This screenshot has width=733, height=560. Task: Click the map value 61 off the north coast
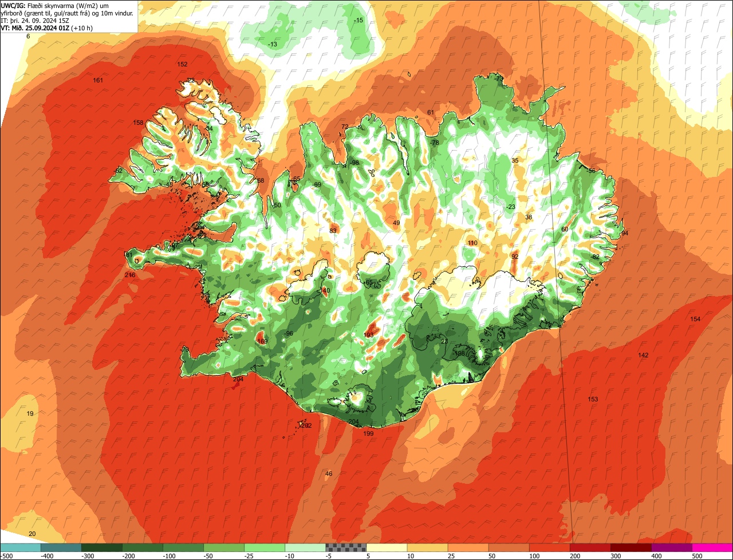(x=431, y=112)
